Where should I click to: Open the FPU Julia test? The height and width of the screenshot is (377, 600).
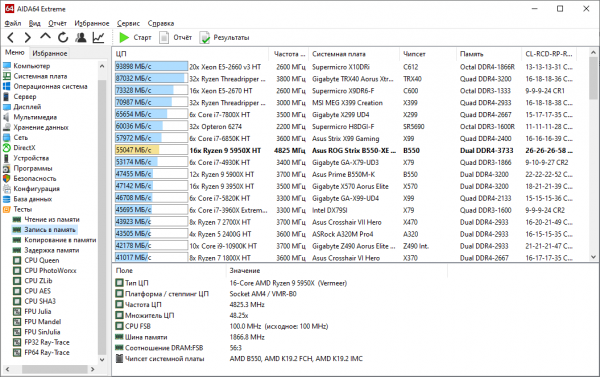38,312
